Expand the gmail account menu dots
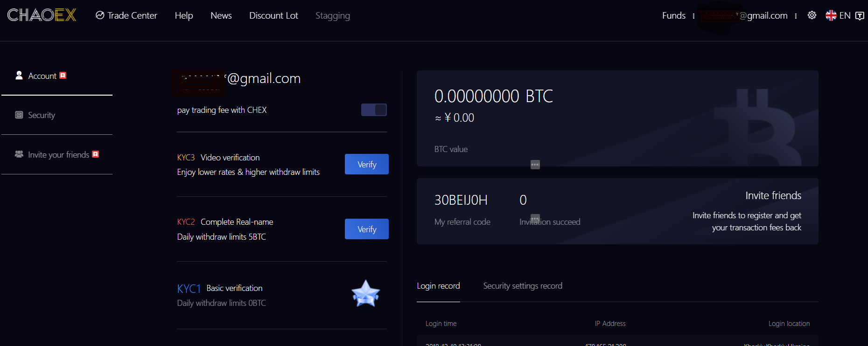Screen dimensions: 868x346 point(796,16)
